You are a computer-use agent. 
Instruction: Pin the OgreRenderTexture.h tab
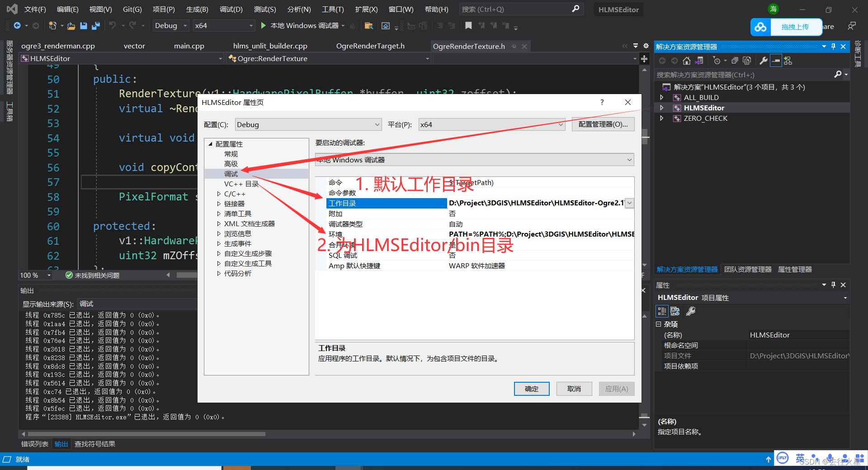tap(514, 46)
